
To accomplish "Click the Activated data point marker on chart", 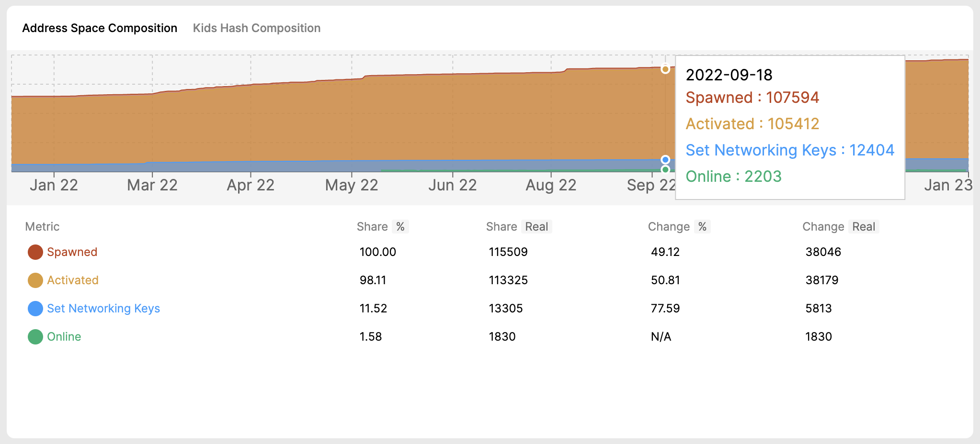I will 665,69.
